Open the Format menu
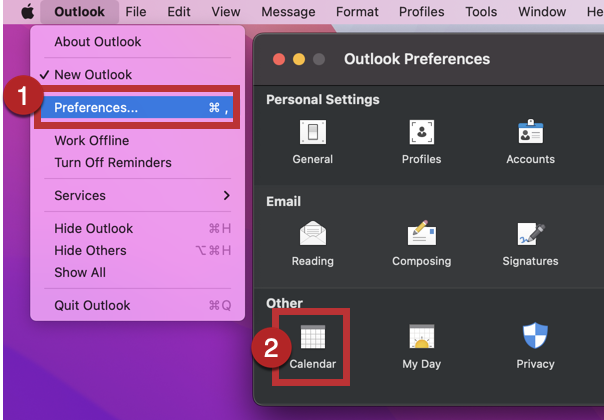Image resolution: width=604 pixels, height=420 pixels. [x=357, y=12]
